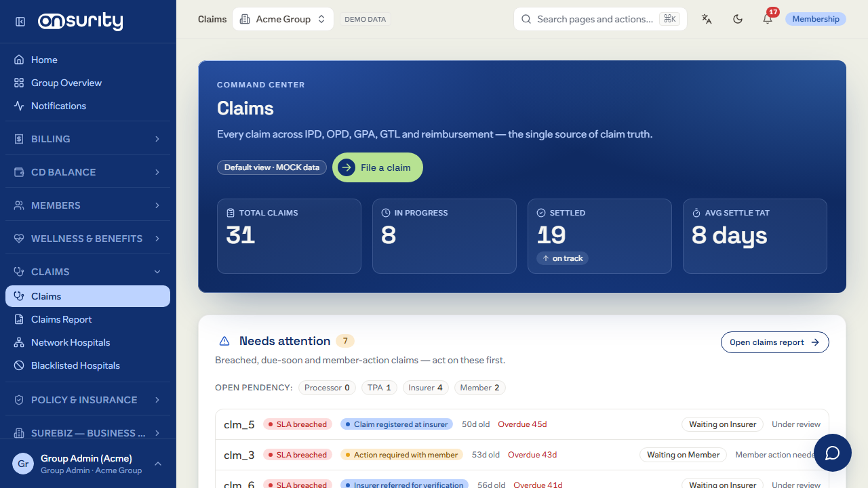The height and width of the screenshot is (488, 868).
Task: Open Notifications in sidebar
Action: tap(88, 106)
